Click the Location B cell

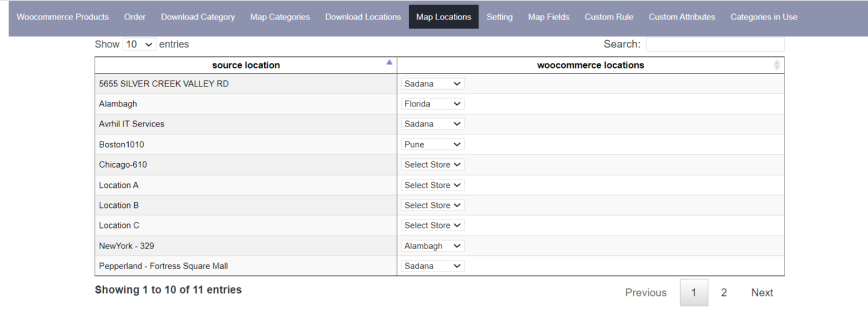tap(246, 205)
